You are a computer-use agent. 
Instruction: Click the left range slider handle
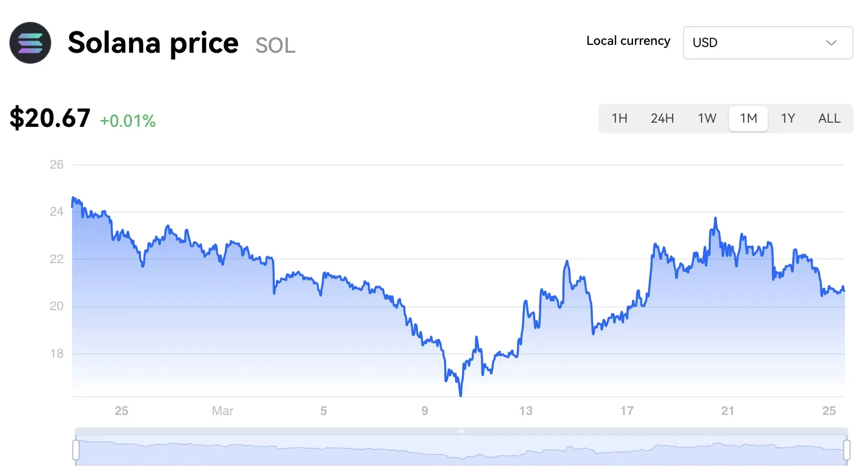coord(76,450)
